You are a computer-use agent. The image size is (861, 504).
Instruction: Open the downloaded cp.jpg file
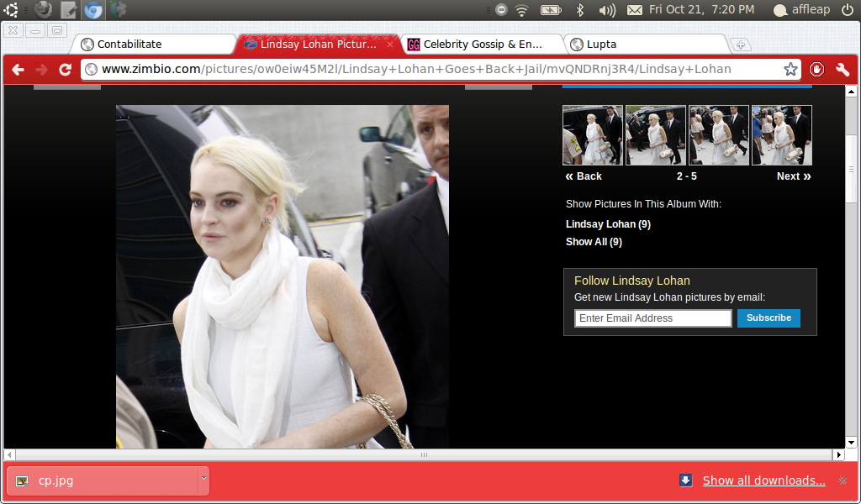click(x=103, y=480)
